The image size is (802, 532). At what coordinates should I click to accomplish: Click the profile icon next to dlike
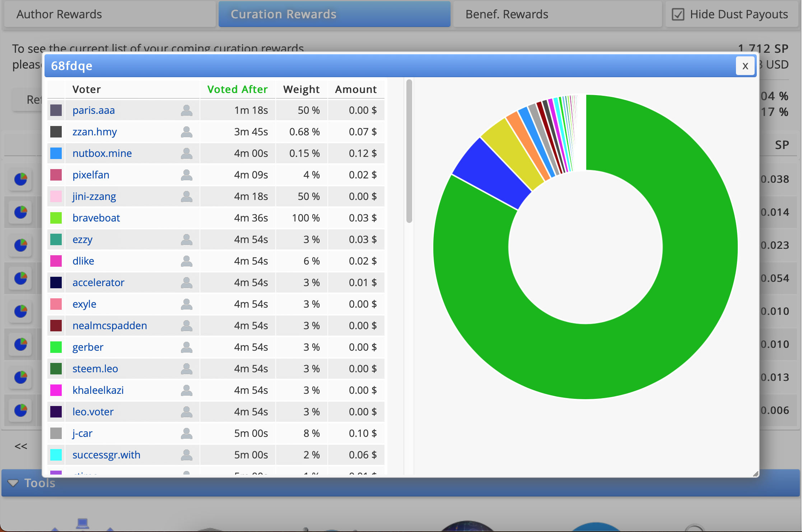tap(186, 261)
